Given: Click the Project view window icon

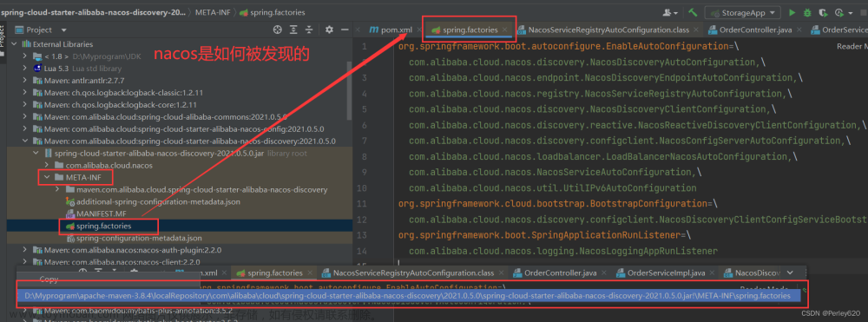Looking at the screenshot, I should click(x=19, y=30).
